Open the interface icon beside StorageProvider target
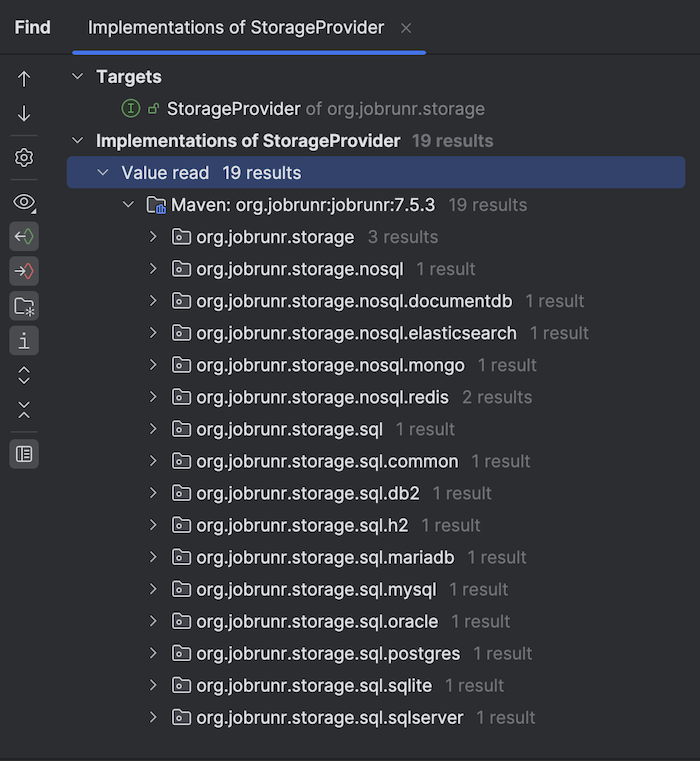Screen dimensions: 700x761 click(131, 109)
